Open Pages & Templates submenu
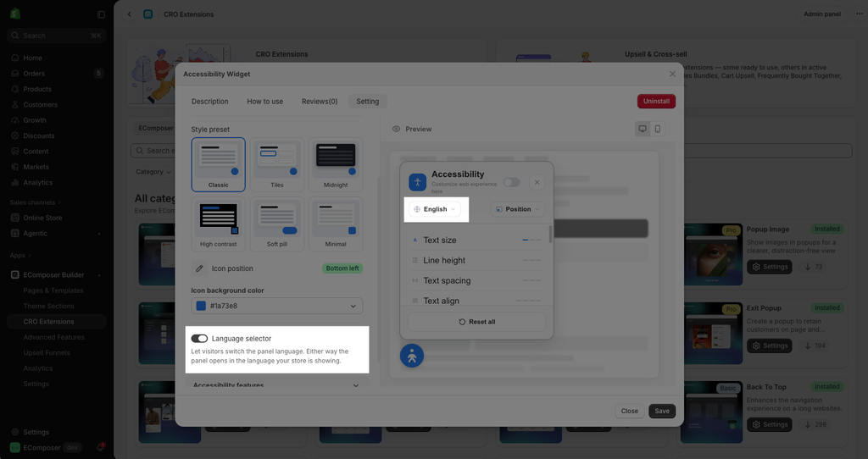The height and width of the screenshot is (459, 868). (53, 290)
